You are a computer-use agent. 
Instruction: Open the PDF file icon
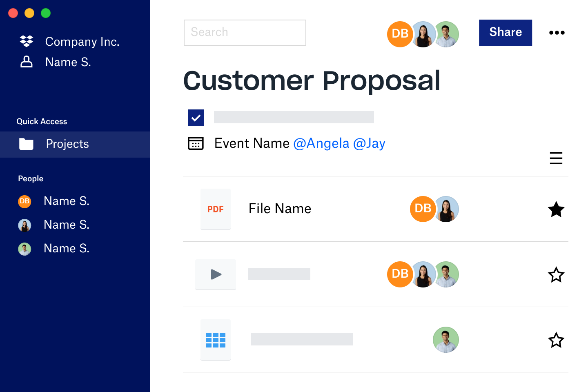coord(216,209)
